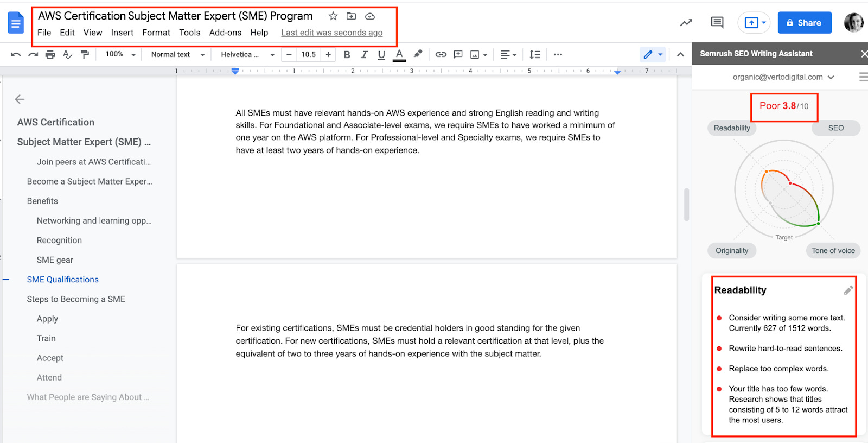Toggle underline formatting
This screenshot has width=868, height=443.
(381, 54)
